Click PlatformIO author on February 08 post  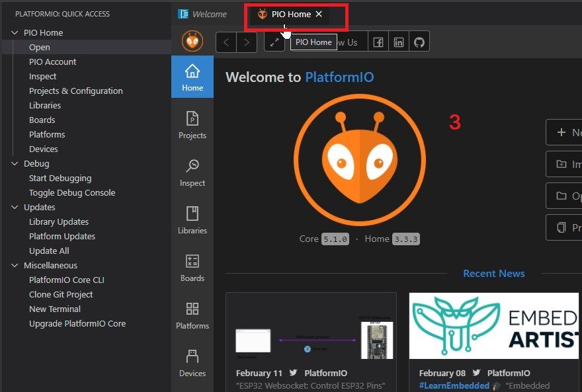click(x=509, y=373)
